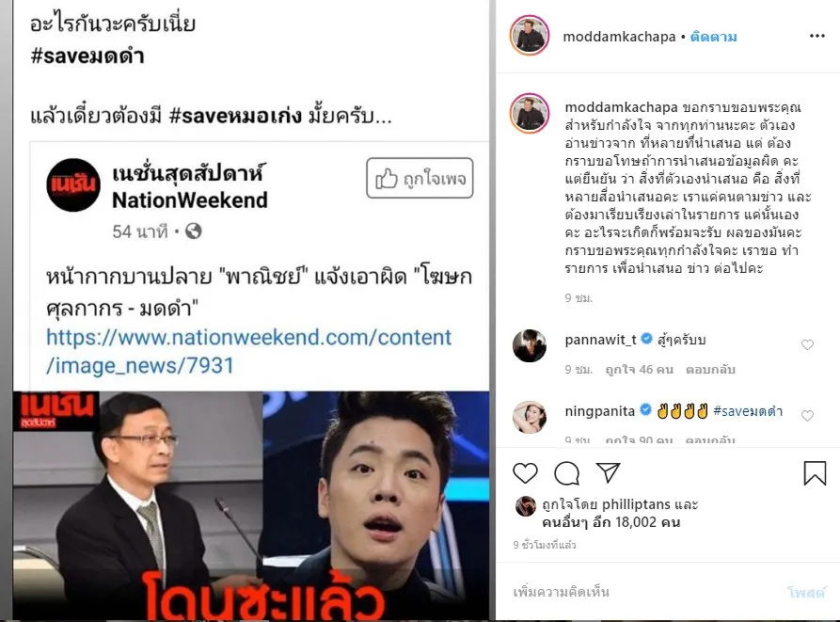Save the post with the bookmark icon
Viewport: 840px width, 622px height.
coord(815,473)
